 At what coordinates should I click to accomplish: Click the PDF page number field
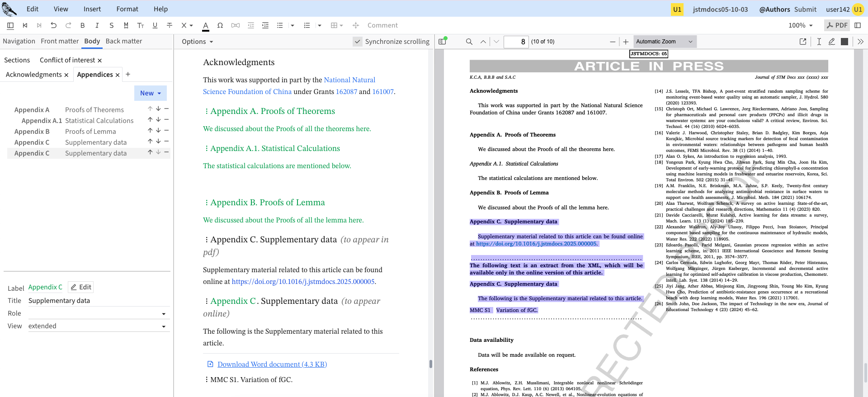tap(516, 42)
